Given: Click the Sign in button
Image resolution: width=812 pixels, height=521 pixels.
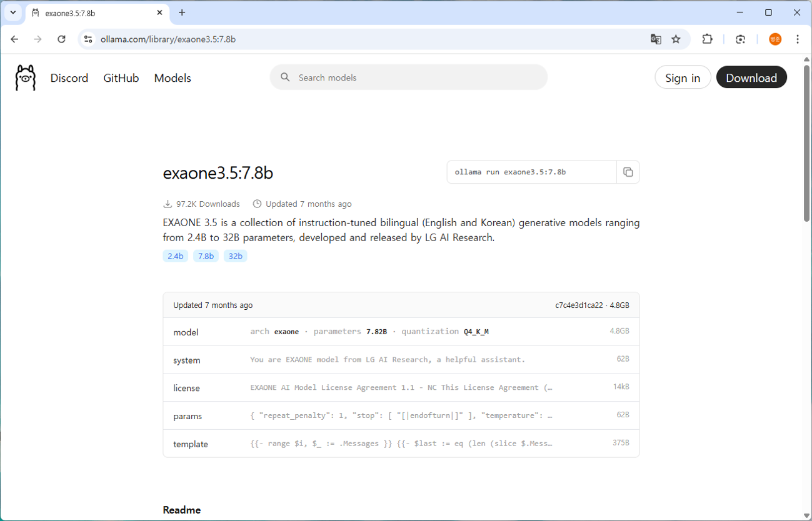Looking at the screenshot, I should pos(683,77).
